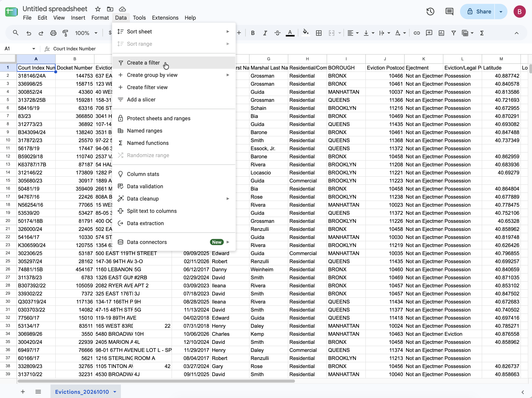
Task: Click the filter funnel icon in toolbar
Action: point(454,33)
